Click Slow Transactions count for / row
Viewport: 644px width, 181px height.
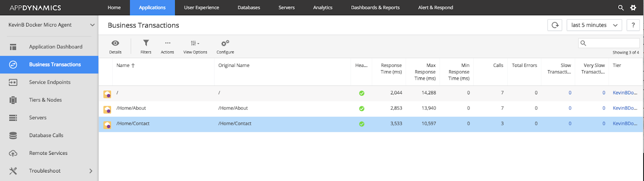point(570,93)
